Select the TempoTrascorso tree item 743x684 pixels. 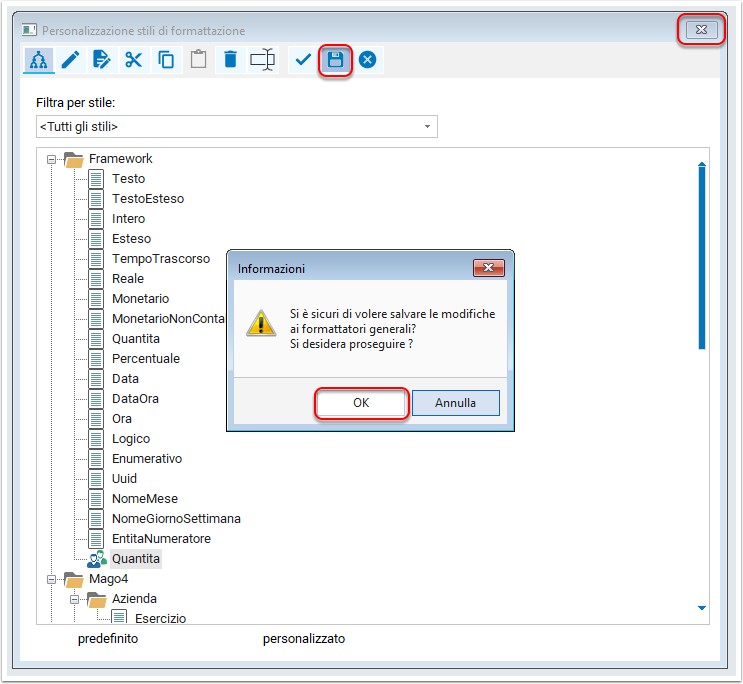pyautogui.click(x=161, y=259)
